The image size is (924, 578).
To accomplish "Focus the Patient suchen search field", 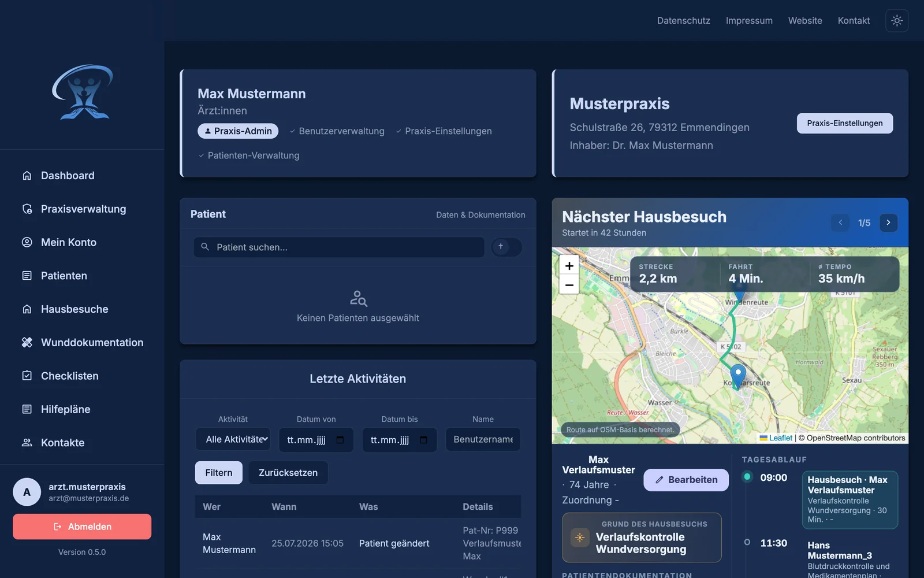I will [339, 247].
